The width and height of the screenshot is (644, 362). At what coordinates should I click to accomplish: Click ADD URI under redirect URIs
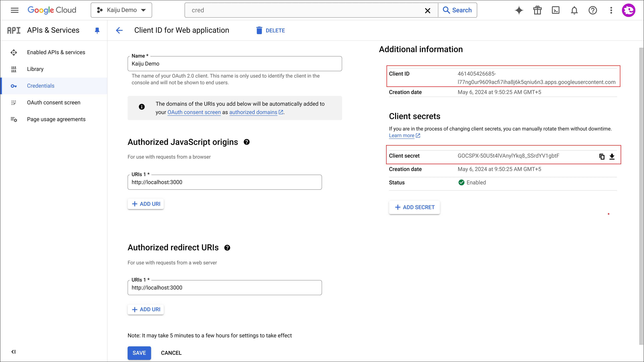[x=146, y=309]
